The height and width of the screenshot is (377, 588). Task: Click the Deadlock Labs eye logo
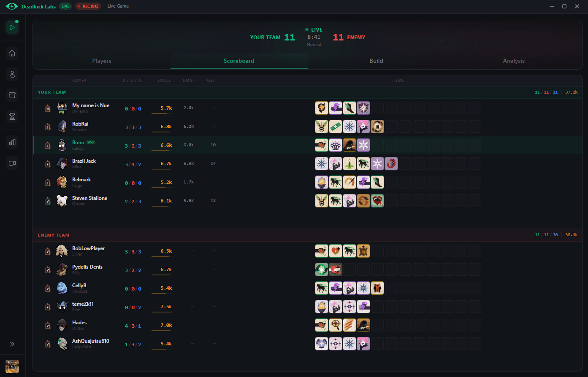(12, 6)
